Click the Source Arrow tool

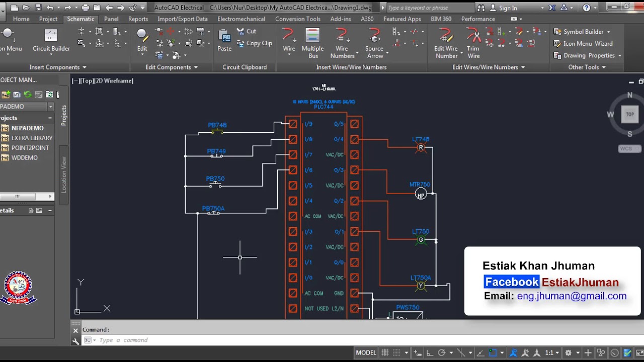374,43
